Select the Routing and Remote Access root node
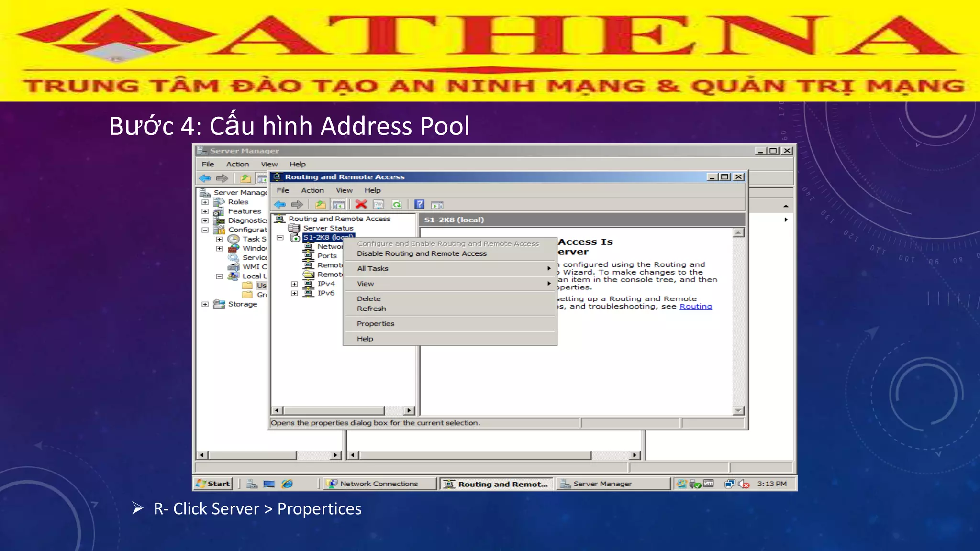The width and height of the screenshot is (980, 551). click(x=339, y=219)
